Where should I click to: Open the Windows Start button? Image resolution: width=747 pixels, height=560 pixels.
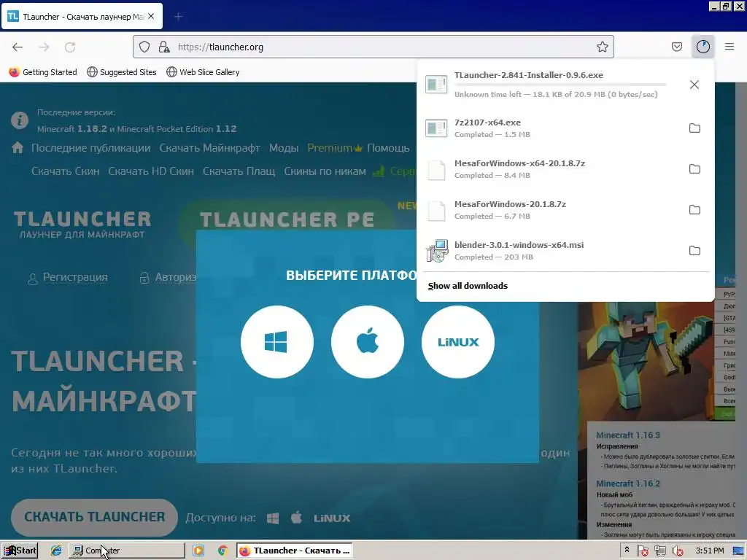(20, 551)
